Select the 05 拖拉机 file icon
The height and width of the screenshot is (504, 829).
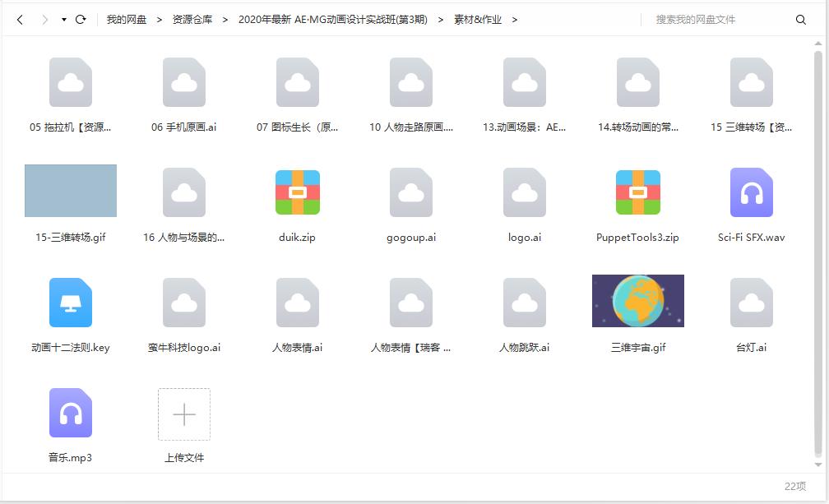[71, 82]
